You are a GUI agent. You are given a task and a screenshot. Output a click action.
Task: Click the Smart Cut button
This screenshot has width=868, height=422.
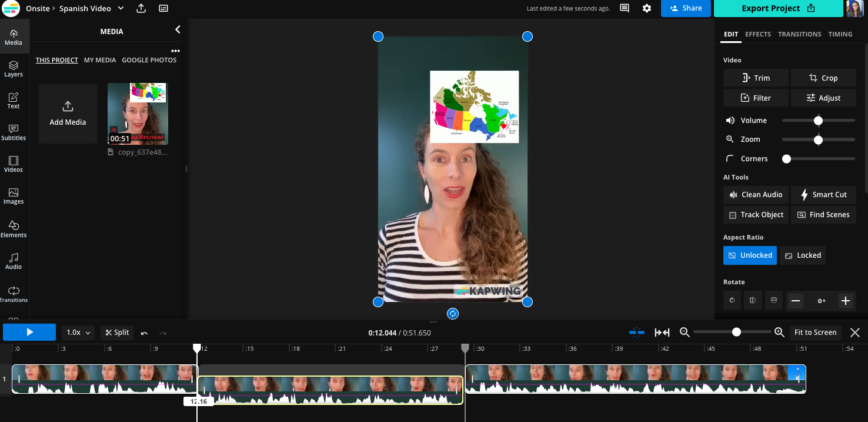click(823, 195)
